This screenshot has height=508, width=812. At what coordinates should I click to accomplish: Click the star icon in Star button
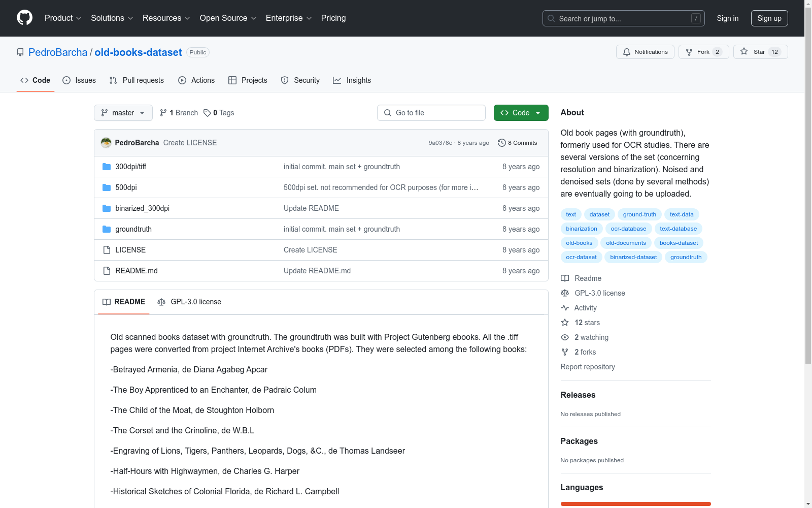coord(744,51)
